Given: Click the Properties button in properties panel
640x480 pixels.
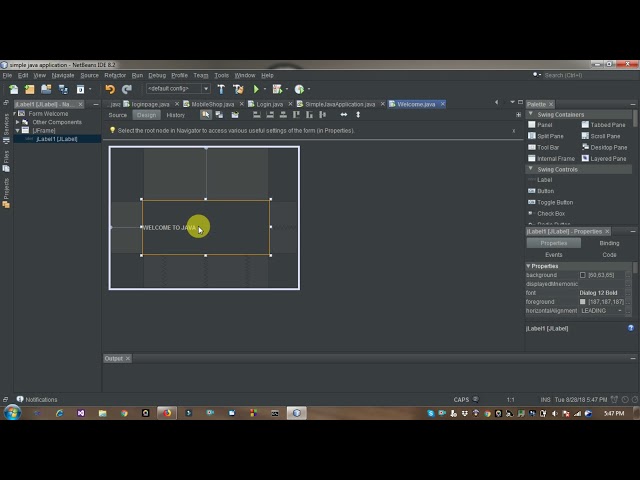Looking at the screenshot, I should coord(553,243).
